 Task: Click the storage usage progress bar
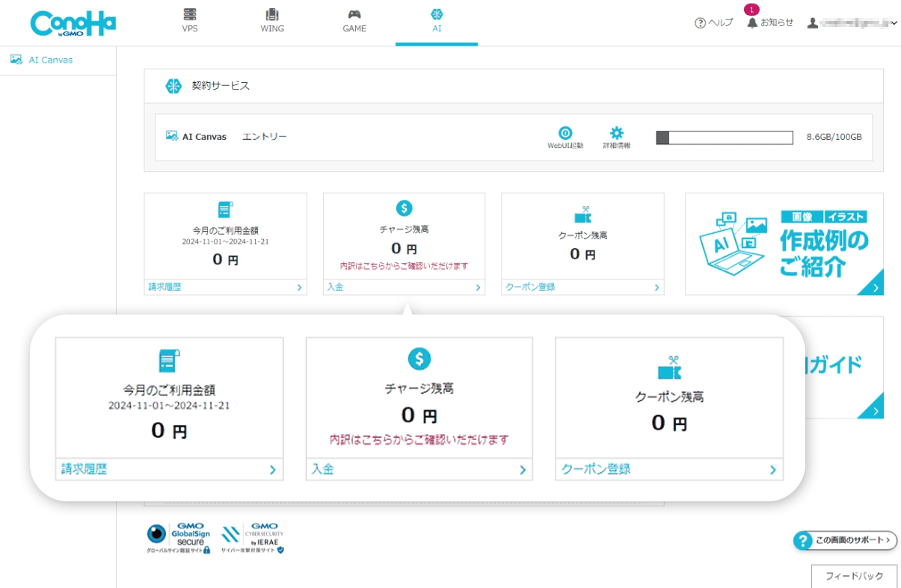click(x=725, y=137)
